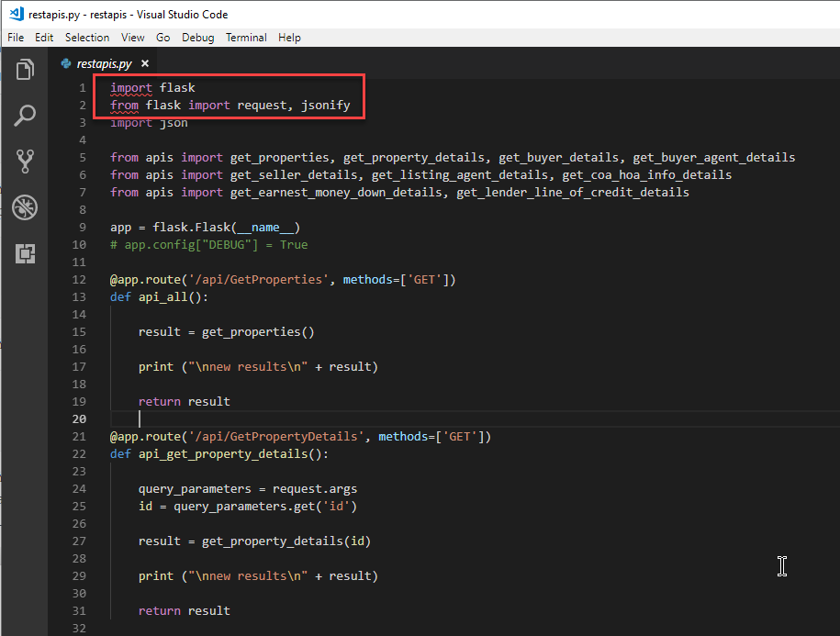Click 'get_coa_hoa_info_details' on line 6
Image resolution: width=840 pixels, height=636 pixels.
[646, 175]
